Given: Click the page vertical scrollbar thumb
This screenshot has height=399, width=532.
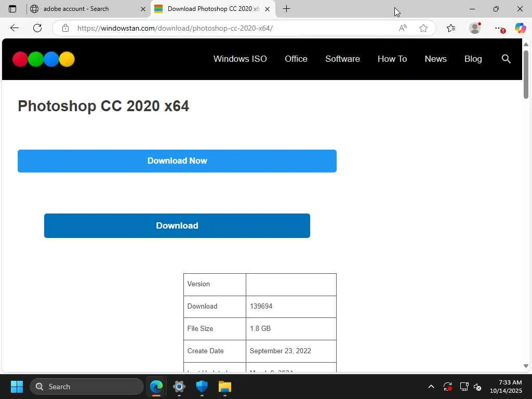Looking at the screenshot, I should pos(526,74).
